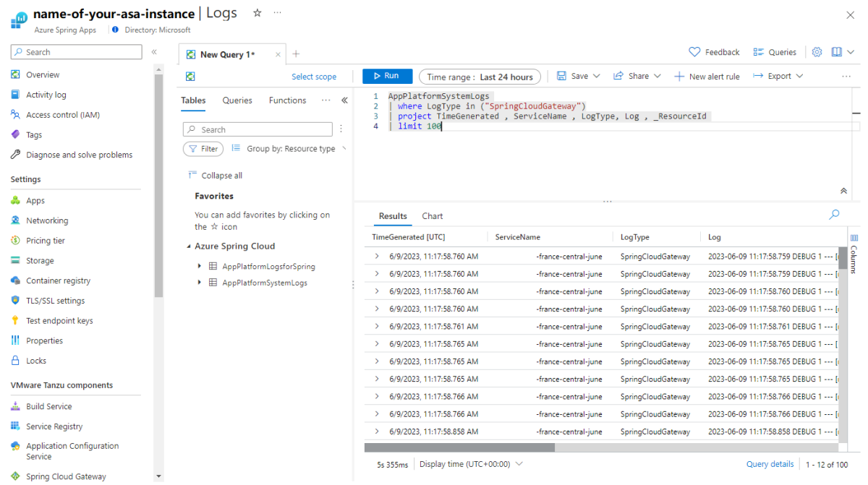Image resolution: width=868 pixels, height=485 pixels.
Task: Expand the 11:17:58.858 AM result row
Action: tap(377, 432)
